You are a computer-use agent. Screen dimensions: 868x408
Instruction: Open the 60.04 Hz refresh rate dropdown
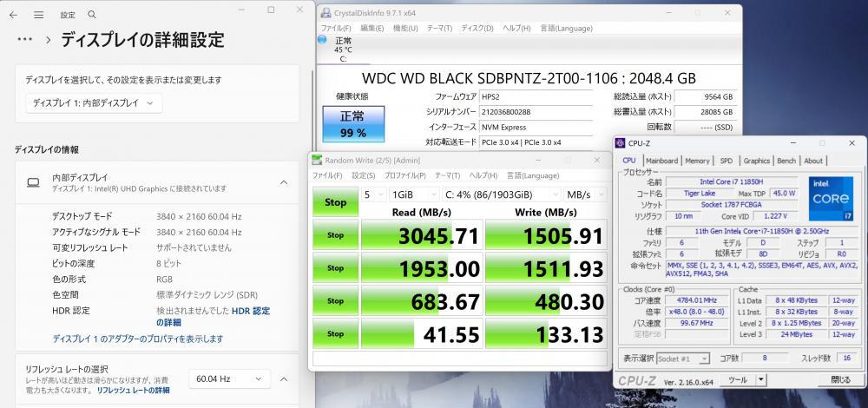coord(230,379)
